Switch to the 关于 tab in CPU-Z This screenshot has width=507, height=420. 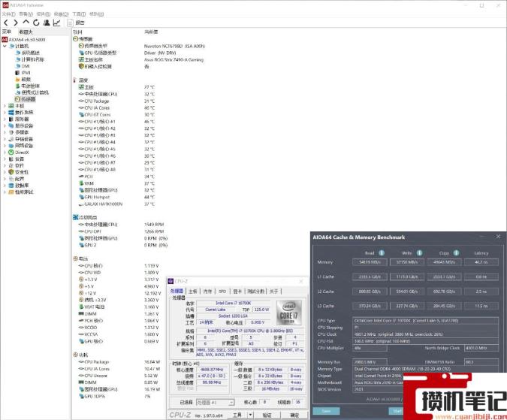(x=273, y=292)
